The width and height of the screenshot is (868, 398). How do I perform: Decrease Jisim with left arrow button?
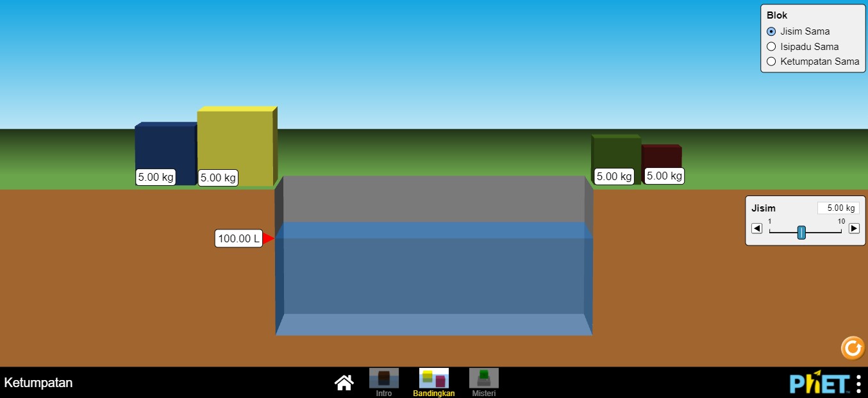[757, 228]
